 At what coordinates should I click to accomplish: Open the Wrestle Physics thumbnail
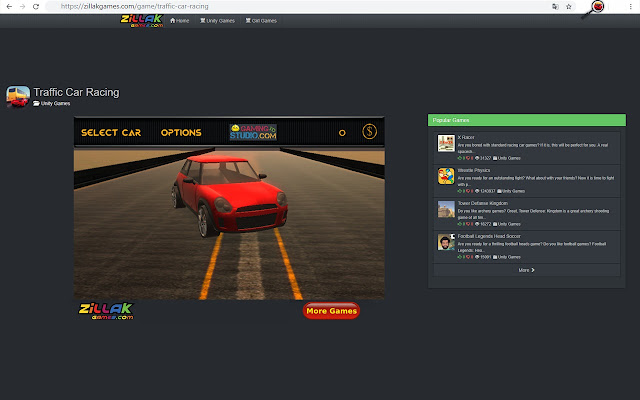click(x=446, y=176)
